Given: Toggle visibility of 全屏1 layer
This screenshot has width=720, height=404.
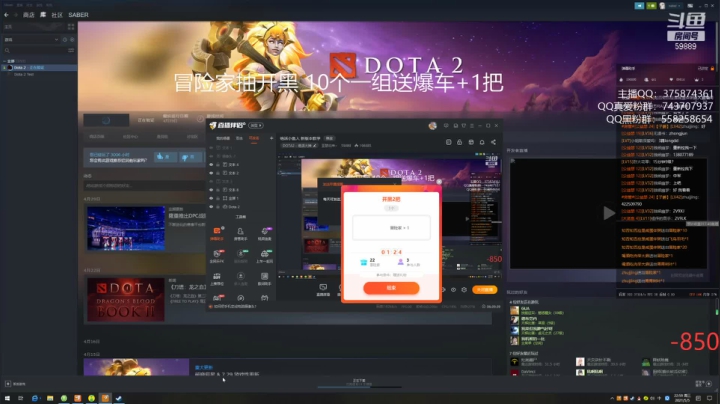Looking at the screenshot, I should (211, 198).
